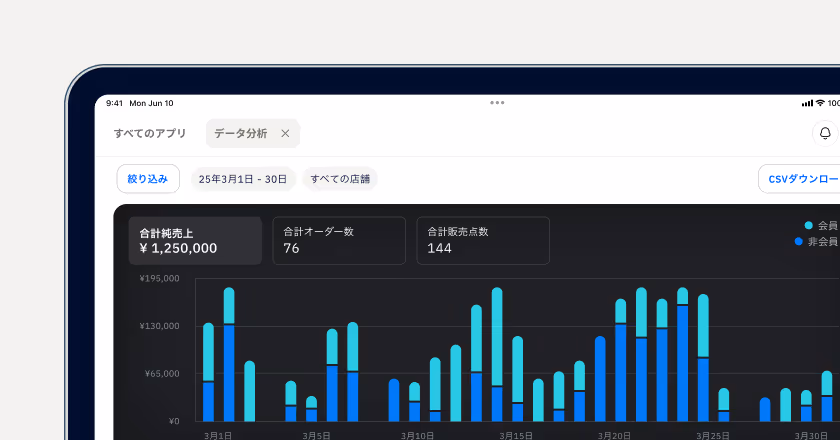Select the 合計純売上 metric card
This screenshot has height=440, width=840.
[195, 241]
